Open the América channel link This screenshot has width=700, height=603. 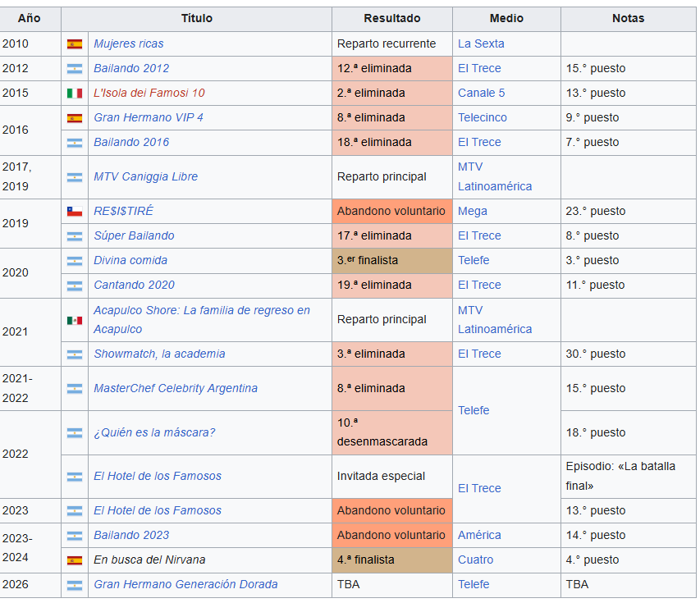pyautogui.click(x=479, y=535)
